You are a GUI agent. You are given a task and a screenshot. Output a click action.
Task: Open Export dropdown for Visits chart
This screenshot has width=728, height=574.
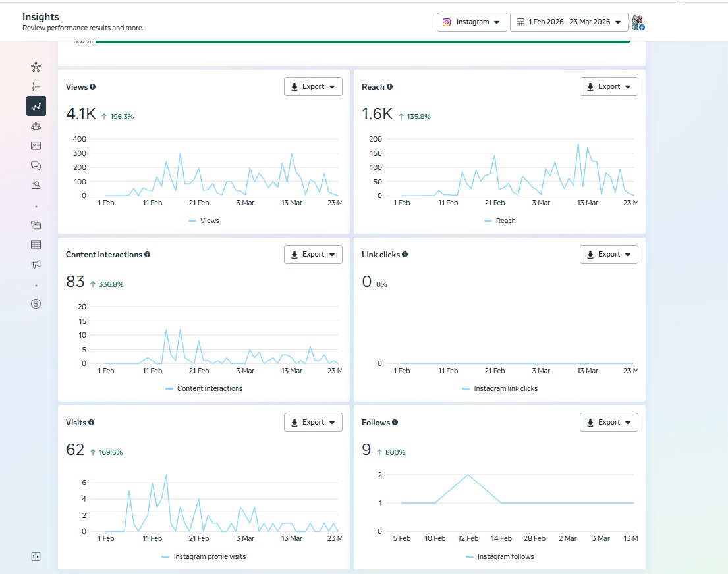pos(313,422)
